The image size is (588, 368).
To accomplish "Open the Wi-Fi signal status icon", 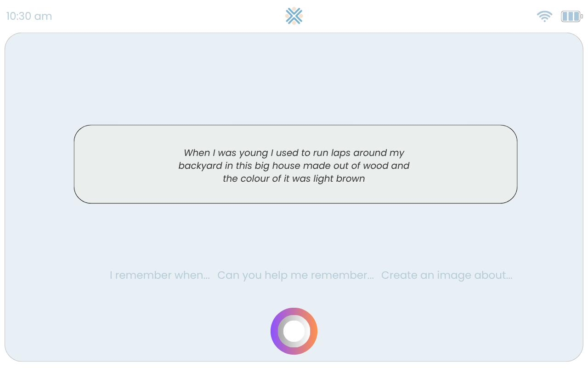I will pyautogui.click(x=544, y=17).
